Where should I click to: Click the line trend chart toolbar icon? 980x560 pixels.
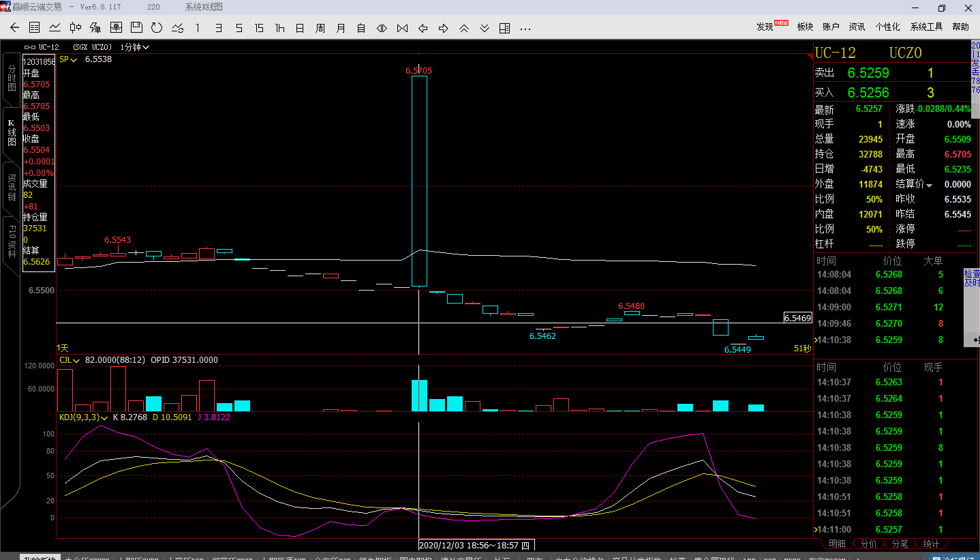pyautogui.click(x=55, y=28)
